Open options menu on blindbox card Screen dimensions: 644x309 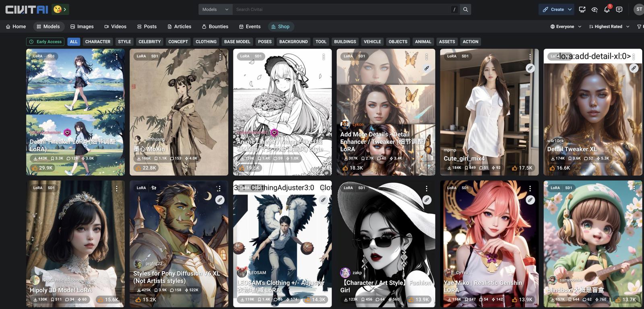(634, 189)
